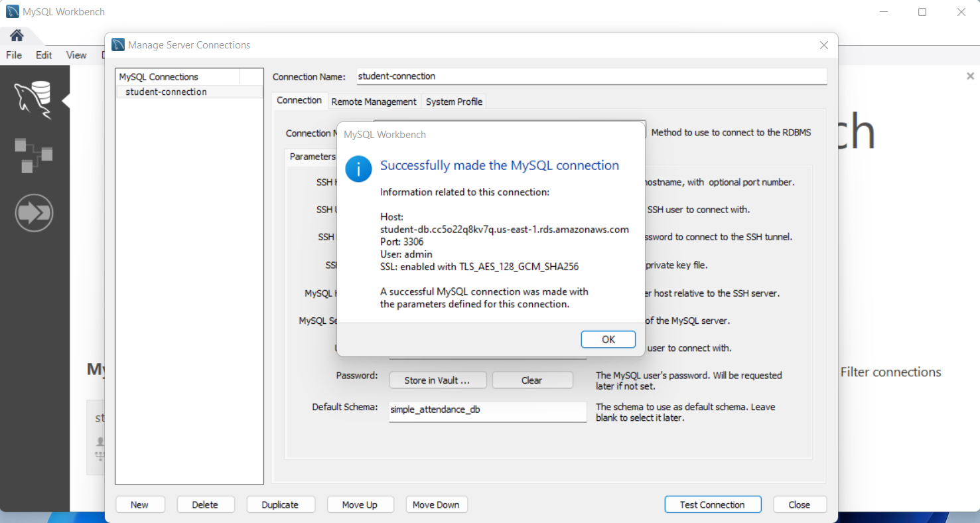980x523 pixels.
Task: Click the Delete connection button
Action: point(206,504)
